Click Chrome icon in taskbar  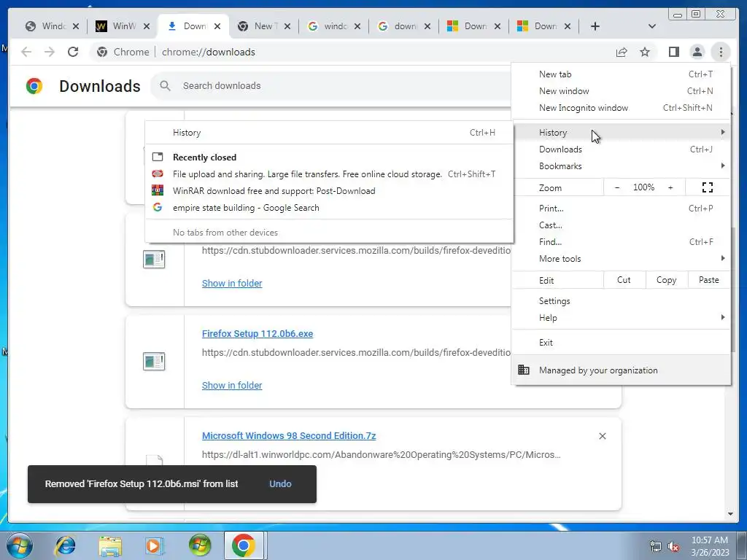244,545
